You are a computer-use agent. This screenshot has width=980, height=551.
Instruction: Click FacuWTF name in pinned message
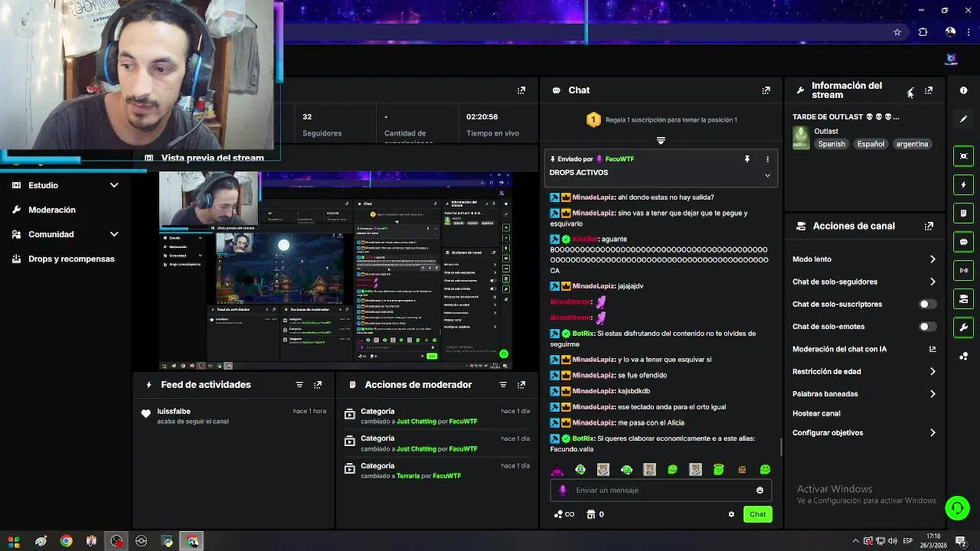coord(619,159)
